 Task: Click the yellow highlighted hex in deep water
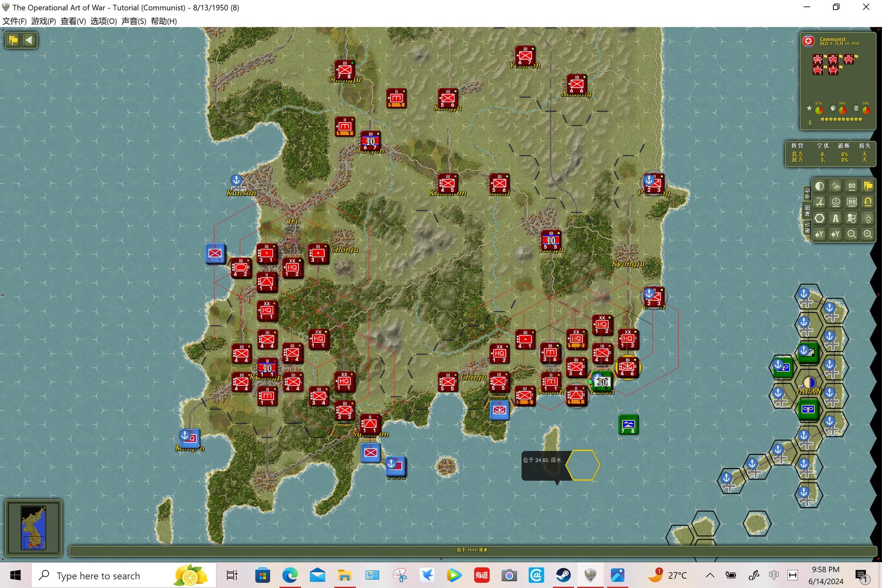pyautogui.click(x=582, y=465)
